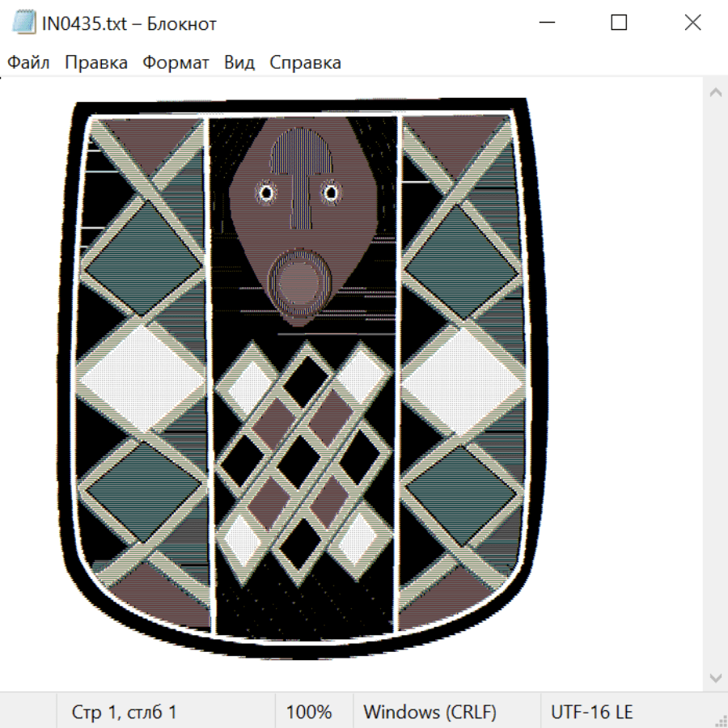Screen dimensions: 728x728
Task: Open the Правка menu
Action: click(95, 62)
